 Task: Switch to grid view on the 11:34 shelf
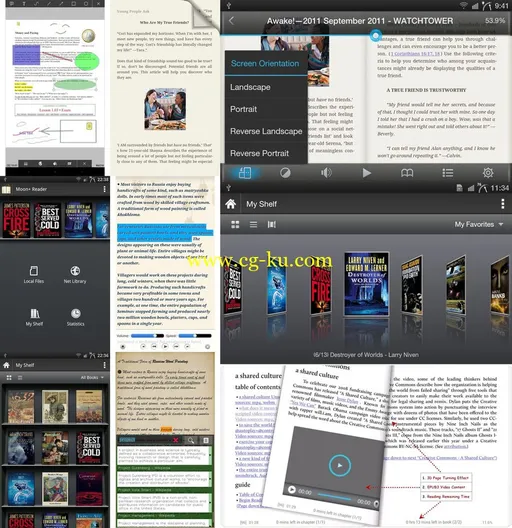point(235,225)
